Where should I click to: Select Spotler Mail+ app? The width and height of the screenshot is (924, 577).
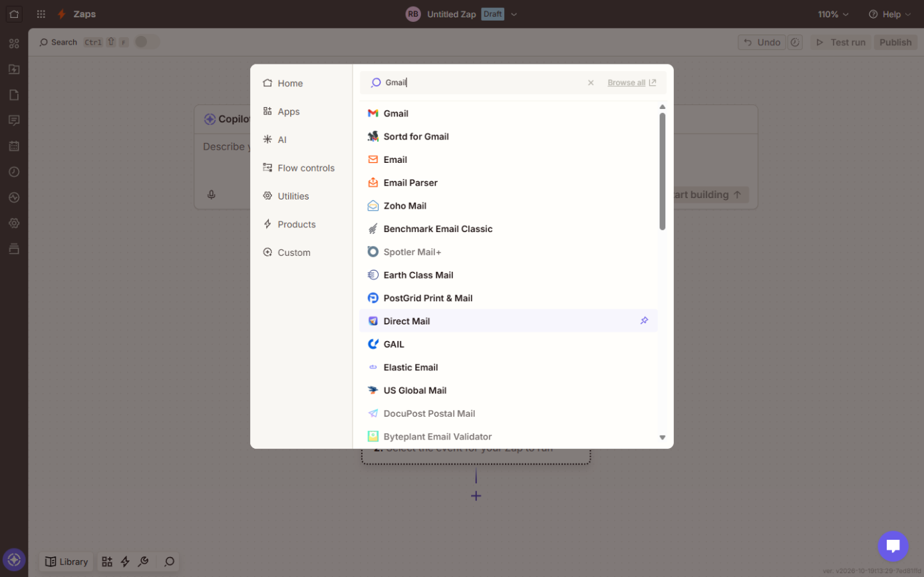pyautogui.click(x=508, y=252)
